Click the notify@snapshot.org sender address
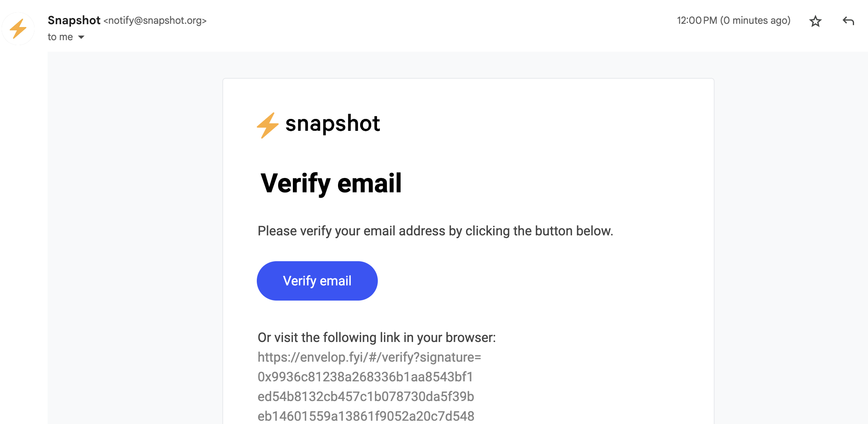The image size is (868, 424). (155, 21)
